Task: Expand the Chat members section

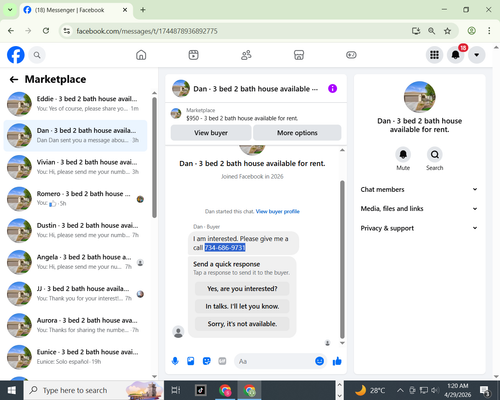Action: [419, 189]
